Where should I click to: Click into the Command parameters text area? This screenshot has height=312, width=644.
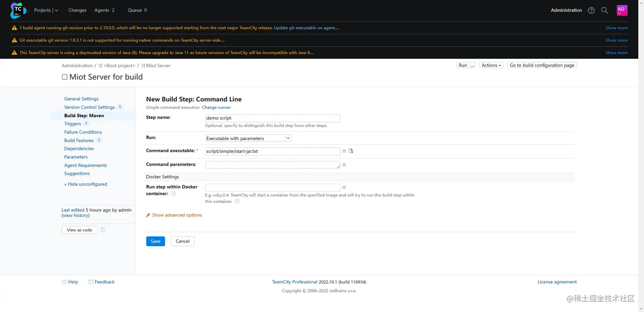tap(273, 165)
